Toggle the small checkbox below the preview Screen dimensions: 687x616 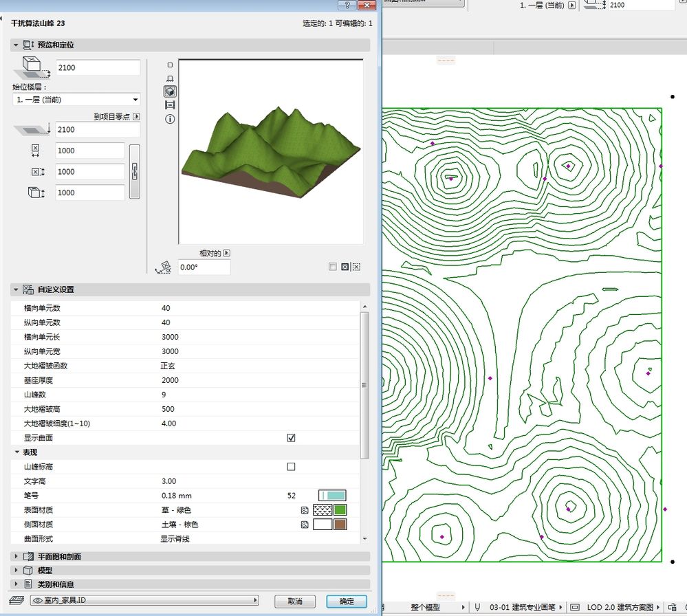pos(333,267)
